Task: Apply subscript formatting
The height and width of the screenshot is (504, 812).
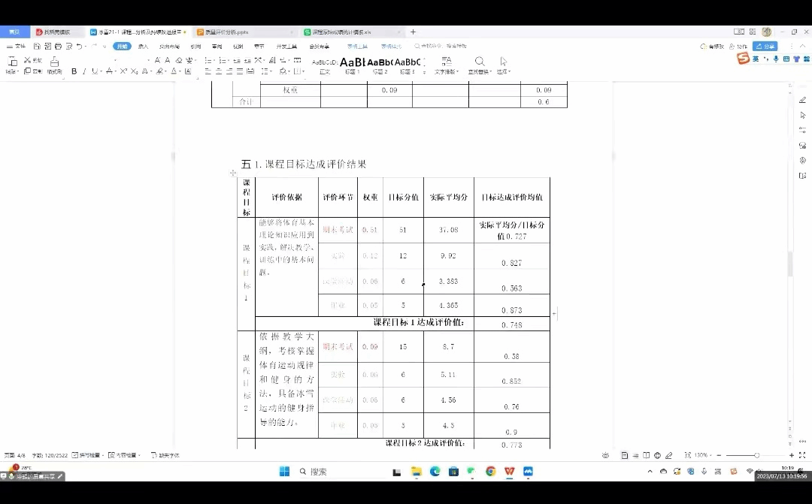Action: (x=134, y=71)
